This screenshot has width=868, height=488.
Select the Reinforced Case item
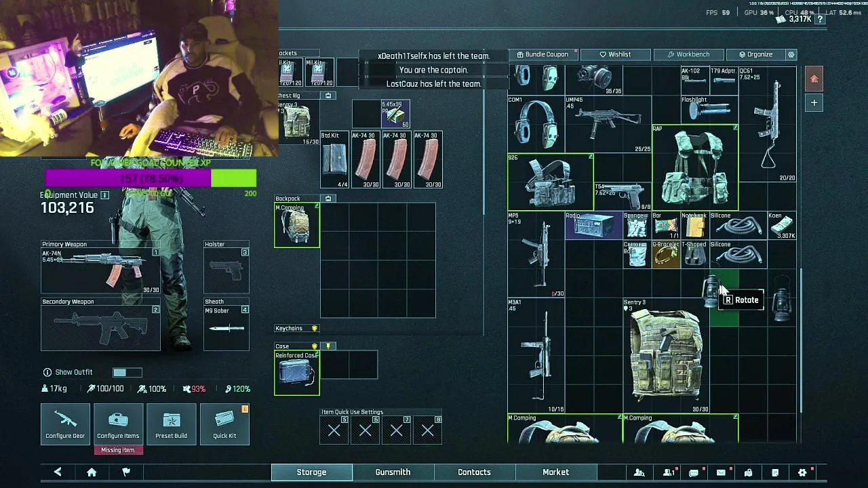pyautogui.click(x=297, y=373)
